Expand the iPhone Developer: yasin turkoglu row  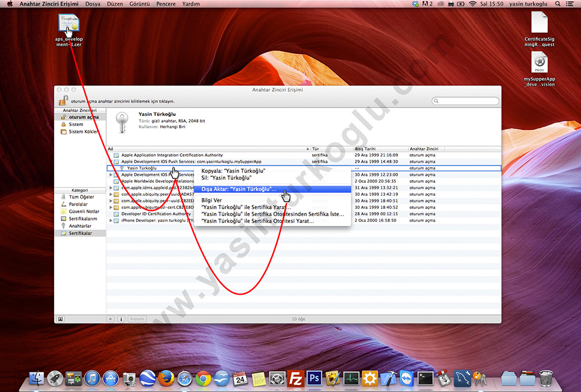110,221
